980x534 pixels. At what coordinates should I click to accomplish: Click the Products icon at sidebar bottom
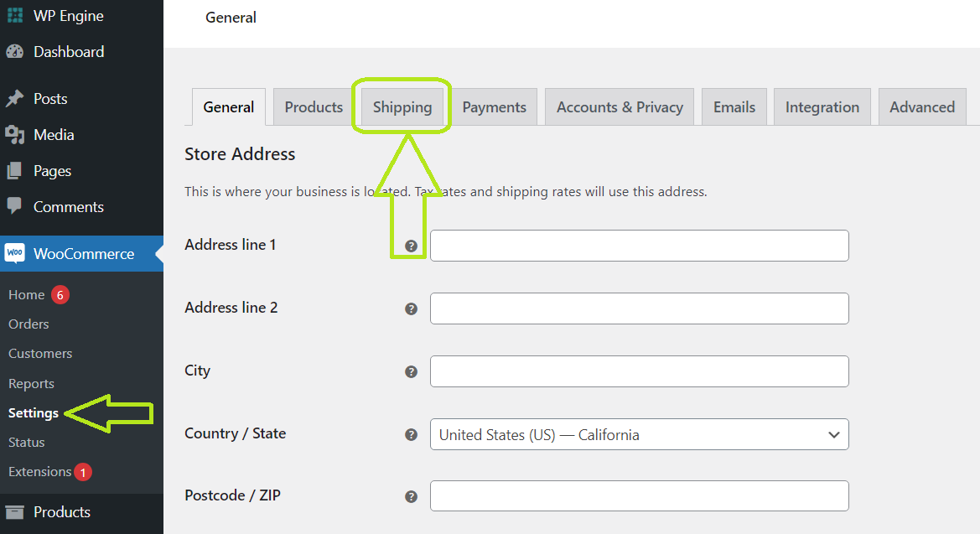pyautogui.click(x=17, y=511)
